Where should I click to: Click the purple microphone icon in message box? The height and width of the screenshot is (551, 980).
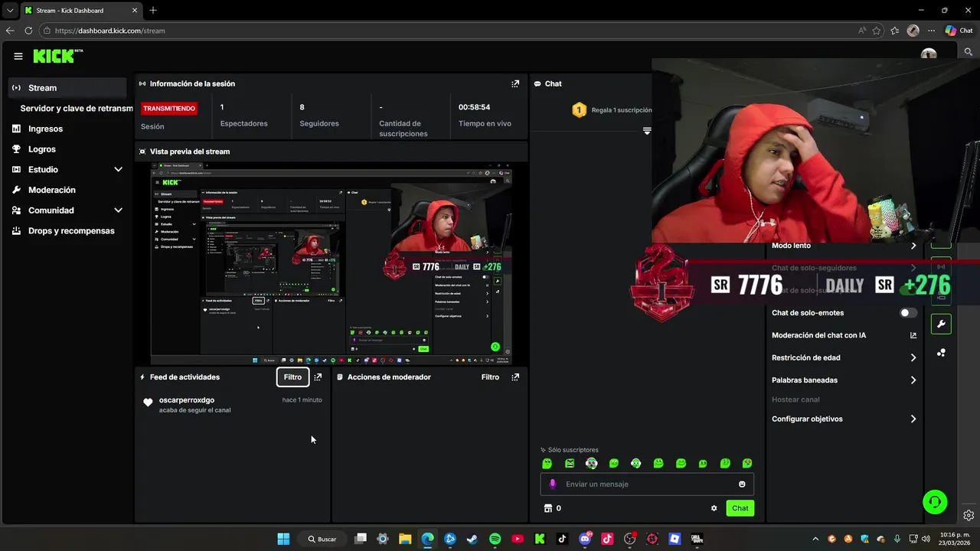coord(553,484)
